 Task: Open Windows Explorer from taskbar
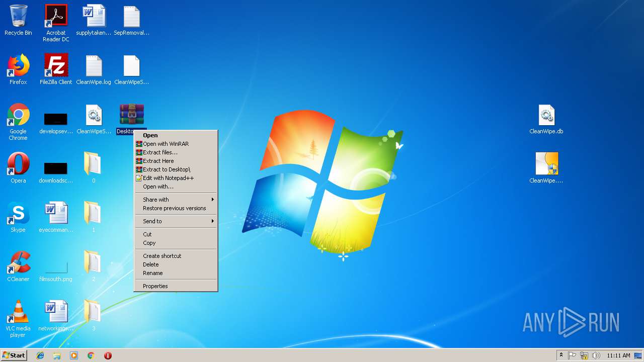57,355
